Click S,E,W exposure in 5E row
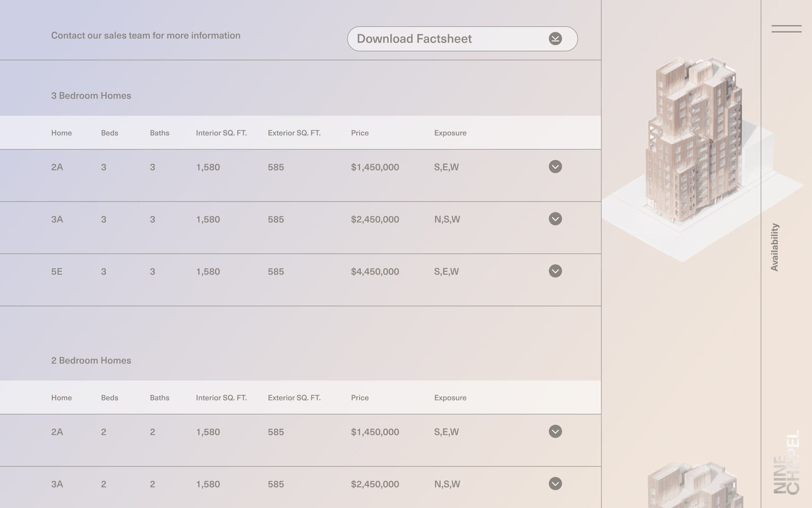The height and width of the screenshot is (508, 812). point(446,272)
